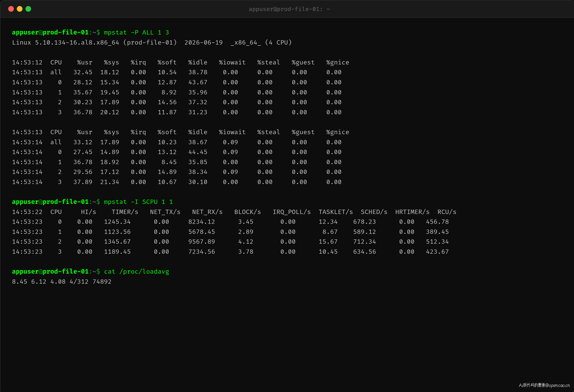Click the HRTIMER/s column header
This screenshot has height=392, width=574.
click(x=412, y=212)
